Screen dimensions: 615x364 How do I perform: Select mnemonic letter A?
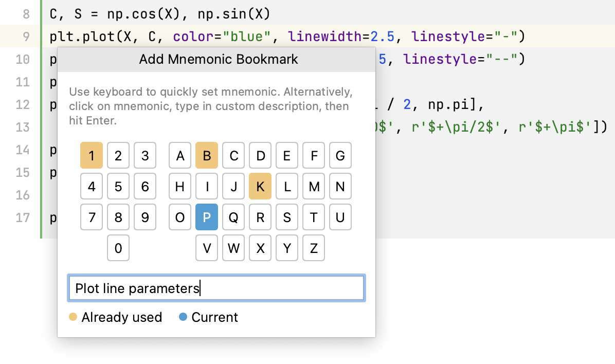(179, 155)
